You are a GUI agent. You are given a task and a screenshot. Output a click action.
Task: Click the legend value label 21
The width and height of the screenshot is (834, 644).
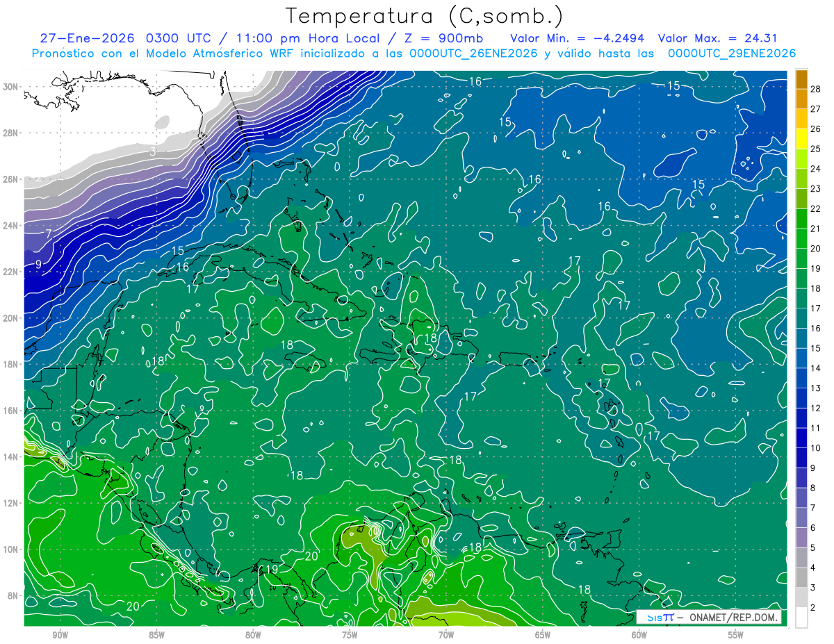(x=816, y=229)
